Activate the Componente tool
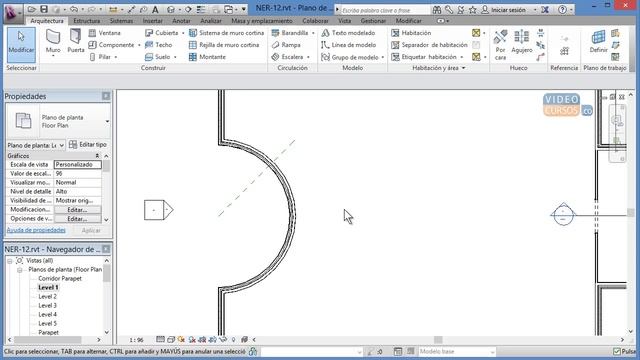Image resolution: width=640 pixels, height=360 pixels. [x=111, y=45]
